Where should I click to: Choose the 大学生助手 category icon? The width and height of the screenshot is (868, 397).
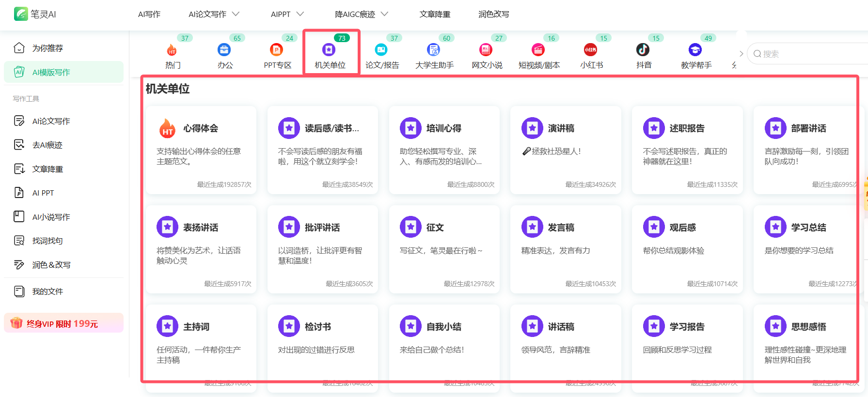433,50
